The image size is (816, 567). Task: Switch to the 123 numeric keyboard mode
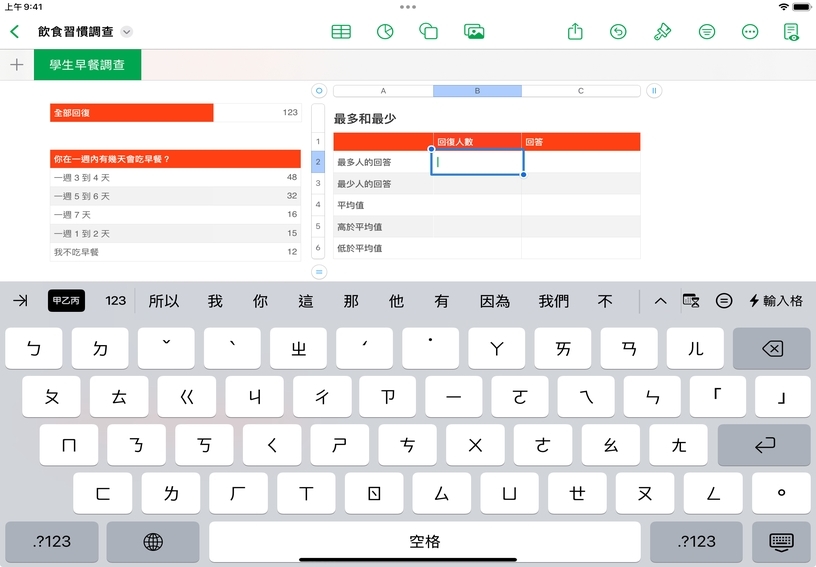pos(116,301)
